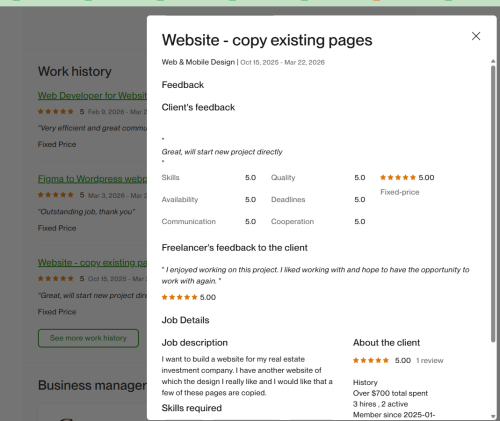Open Web Developer for Website job link
Viewport: 500px width, 421px height.
click(x=92, y=96)
